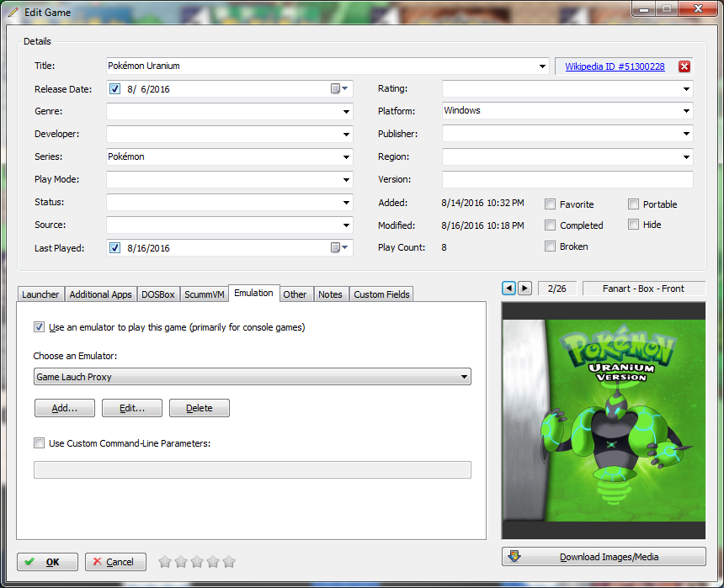Enable the Hide checkbox
The height and width of the screenshot is (588, 724).
pos(633,225)
